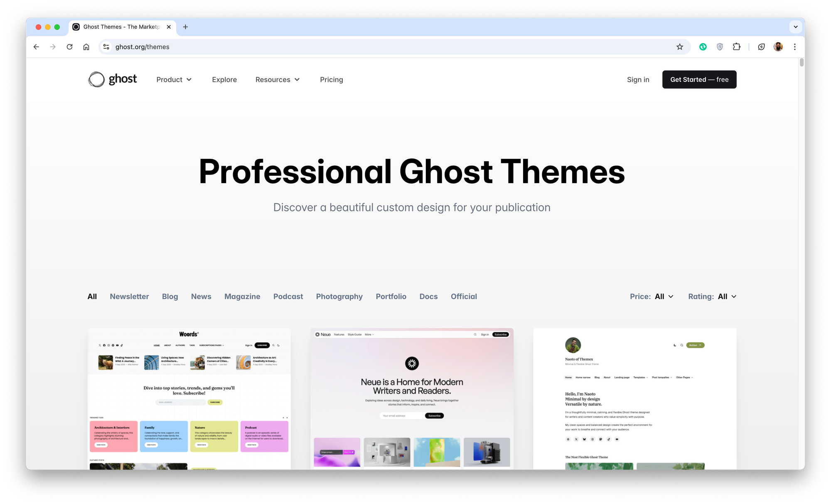Expand the Resources dropdown menu
Image resolution: width=831 pixels, height=504 pixels.
(277, 79)
